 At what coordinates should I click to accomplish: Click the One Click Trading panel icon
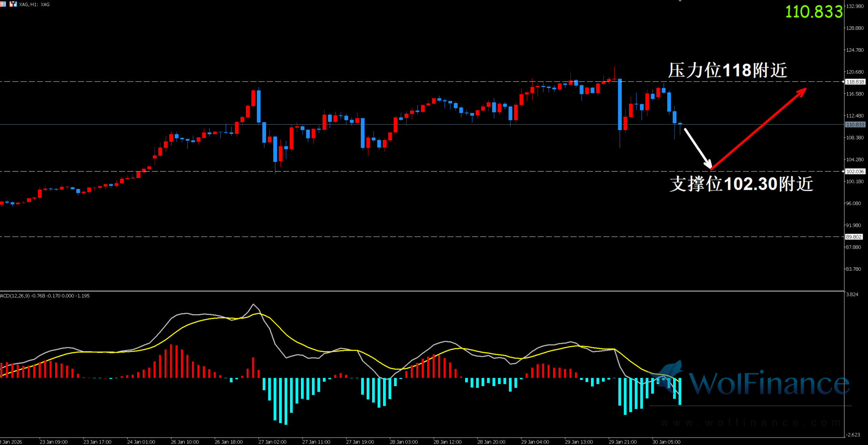pos(13,4)
